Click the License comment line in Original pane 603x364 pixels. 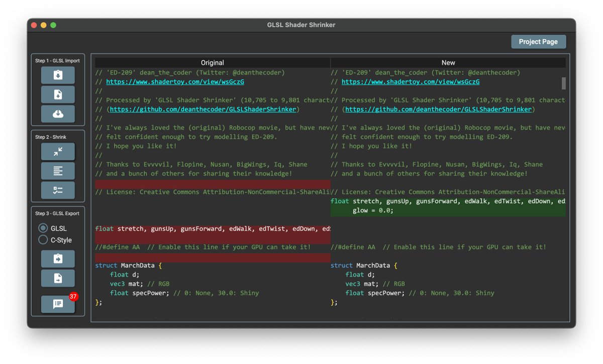[x=213, y=192]
